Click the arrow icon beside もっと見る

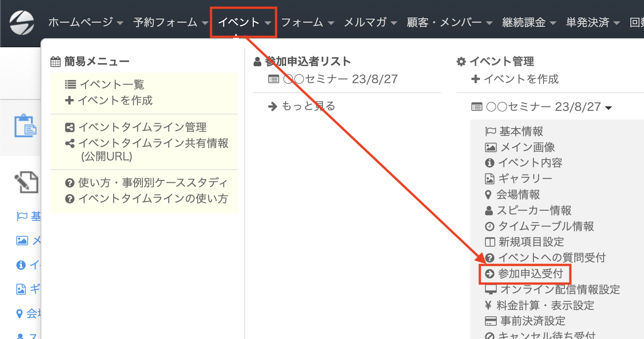tap(273, 106)
